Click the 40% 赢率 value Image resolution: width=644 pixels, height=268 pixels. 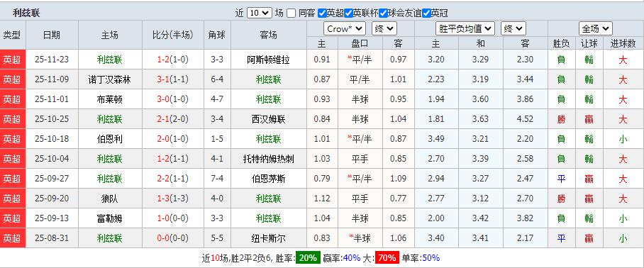(x=352, y=258)
